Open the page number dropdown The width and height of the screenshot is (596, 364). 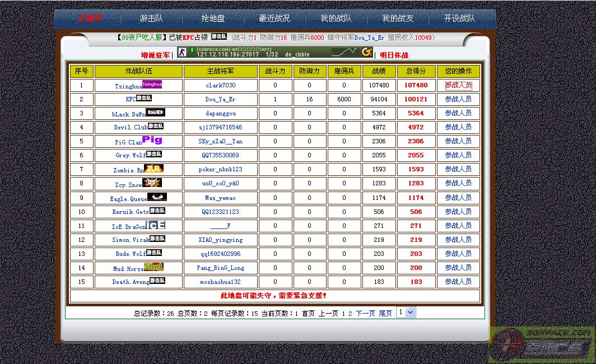(406, 312)
